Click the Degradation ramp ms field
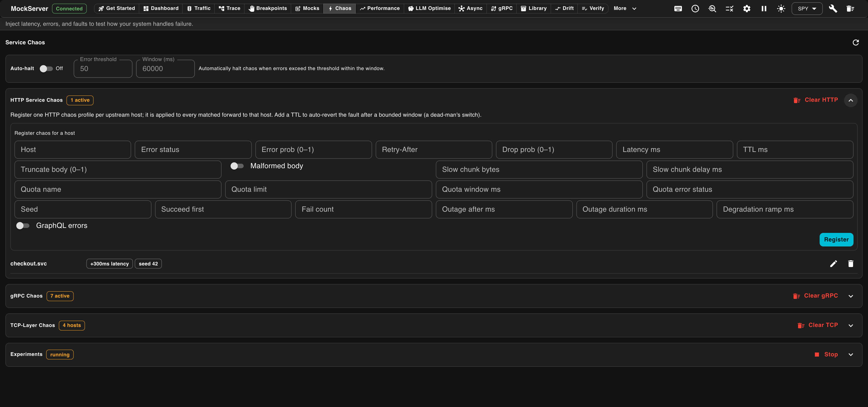 click(x=785, y=209)
